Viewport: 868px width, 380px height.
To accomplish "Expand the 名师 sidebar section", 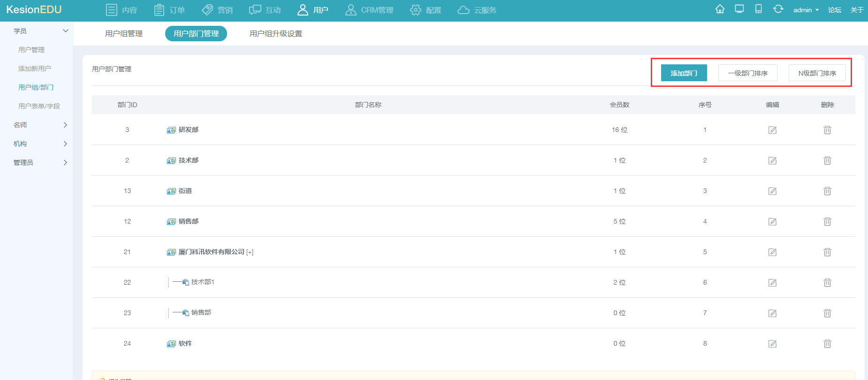I will (65, 125).
